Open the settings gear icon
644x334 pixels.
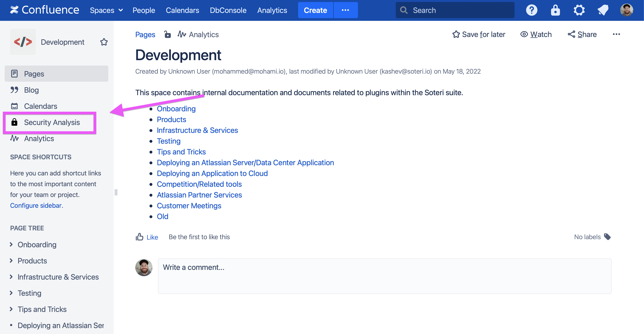[579, 10]
